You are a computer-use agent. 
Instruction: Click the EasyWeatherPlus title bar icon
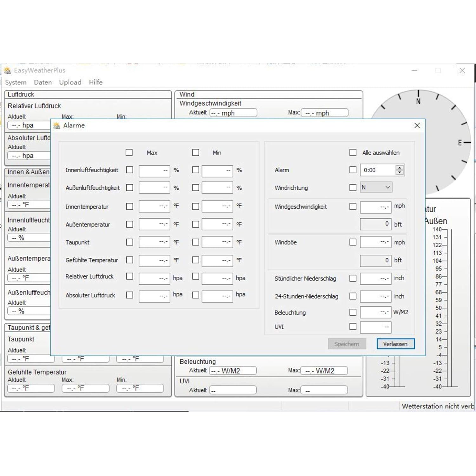[x=7, y=70]
